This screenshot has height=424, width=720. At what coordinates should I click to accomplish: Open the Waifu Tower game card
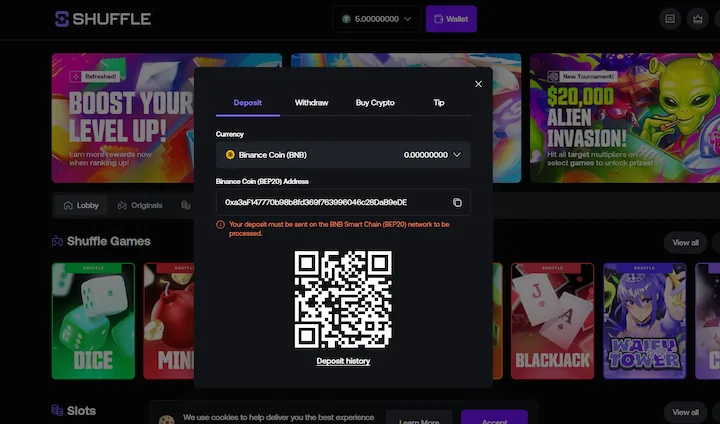tap(644, 321)
